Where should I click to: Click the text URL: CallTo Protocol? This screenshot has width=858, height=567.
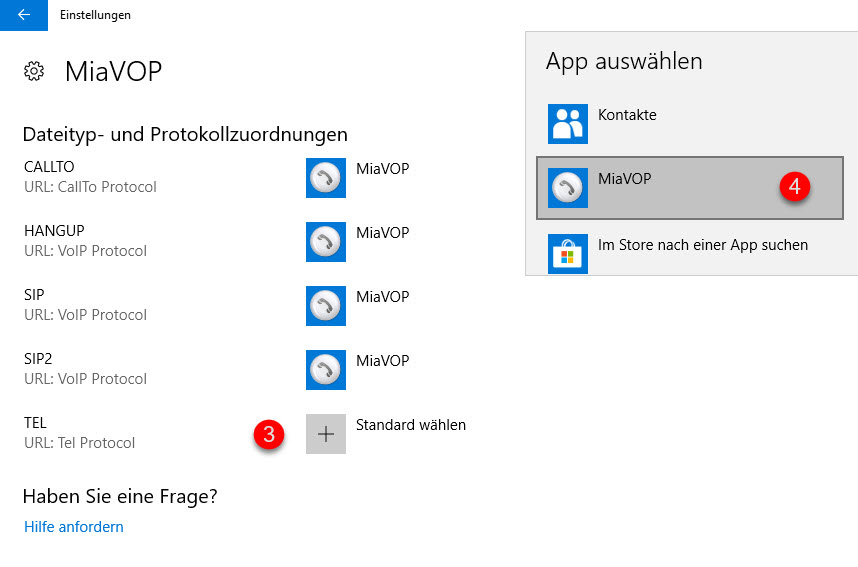[x=90, y=187]
